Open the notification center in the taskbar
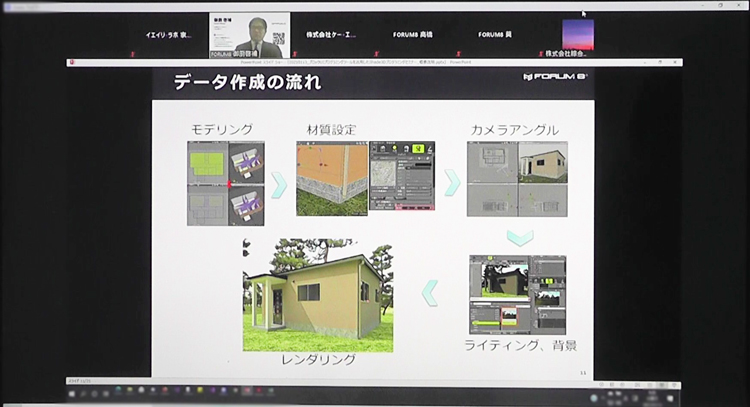750x407 pixels. pyautogui.click(x=671, y=397)
